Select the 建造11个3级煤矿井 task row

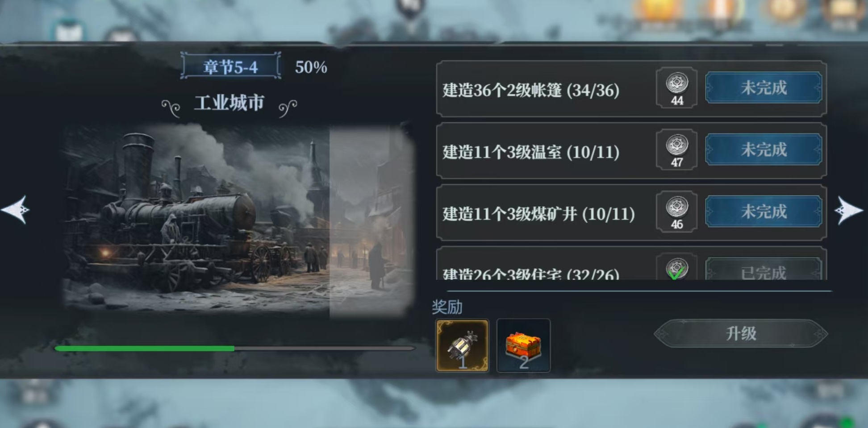(631, 212)
